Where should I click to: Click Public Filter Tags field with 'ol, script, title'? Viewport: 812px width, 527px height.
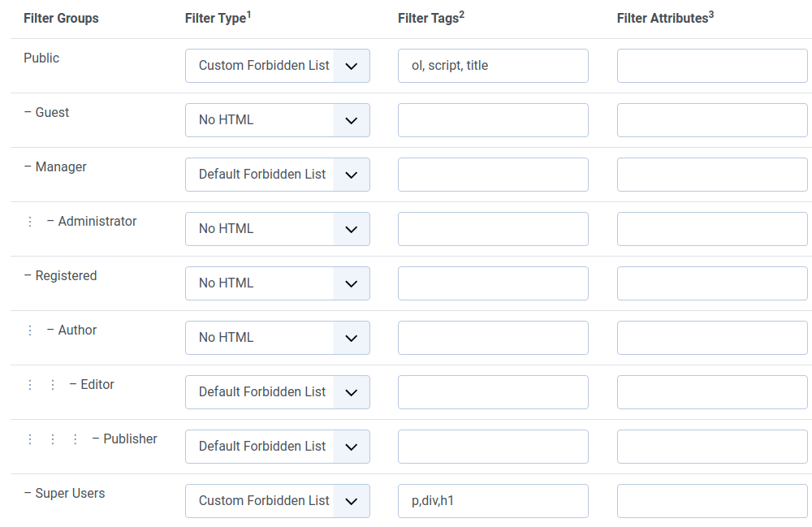493,66
